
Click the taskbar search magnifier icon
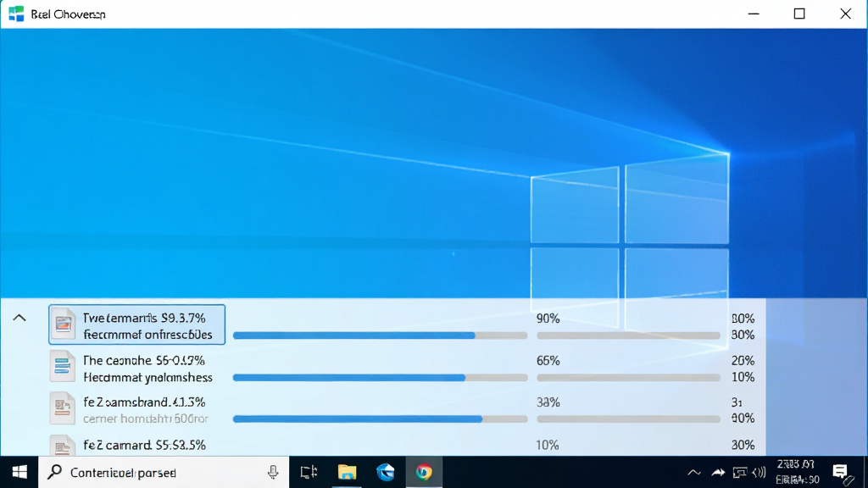coord(54,472)
